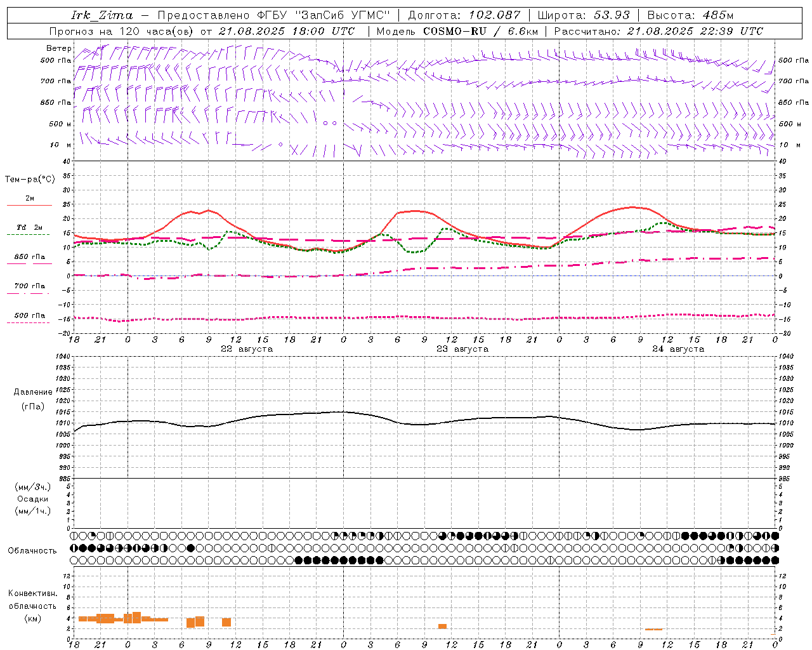Click the 'Тем-ра(°C)' panel label

coord(30,180)
